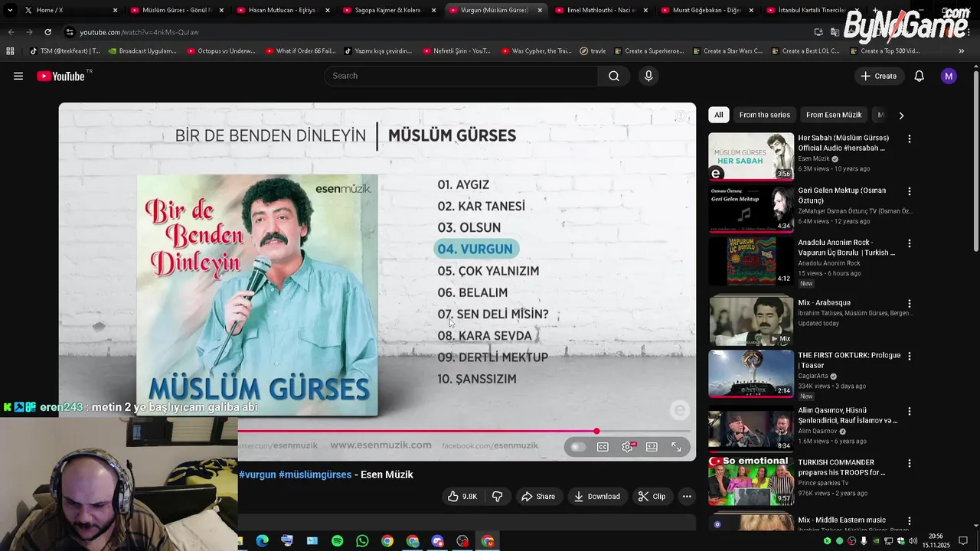The image size is (980, 551).
Task: Open options for Geri Gelen Mektup video
Action: click(910, 191)
